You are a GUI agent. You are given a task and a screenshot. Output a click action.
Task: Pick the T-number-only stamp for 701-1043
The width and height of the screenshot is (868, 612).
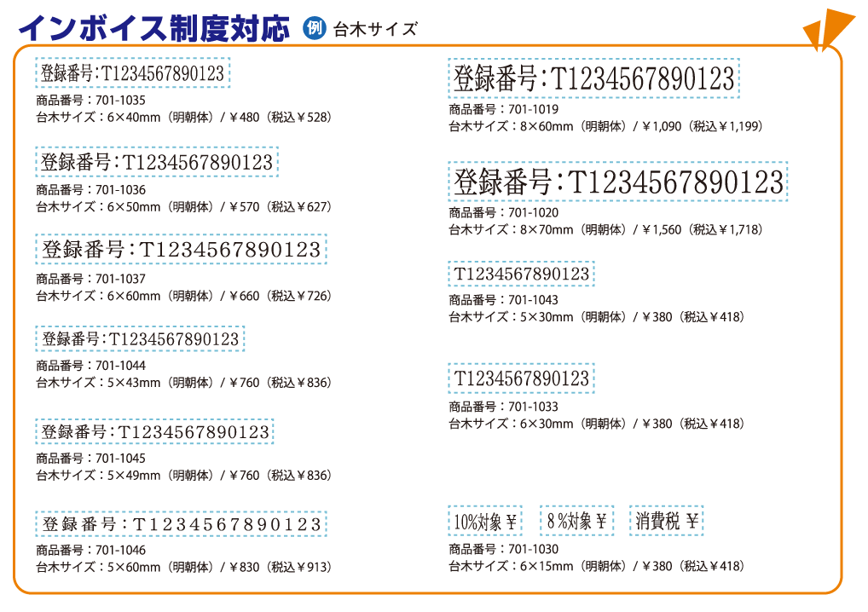[521, 274]
